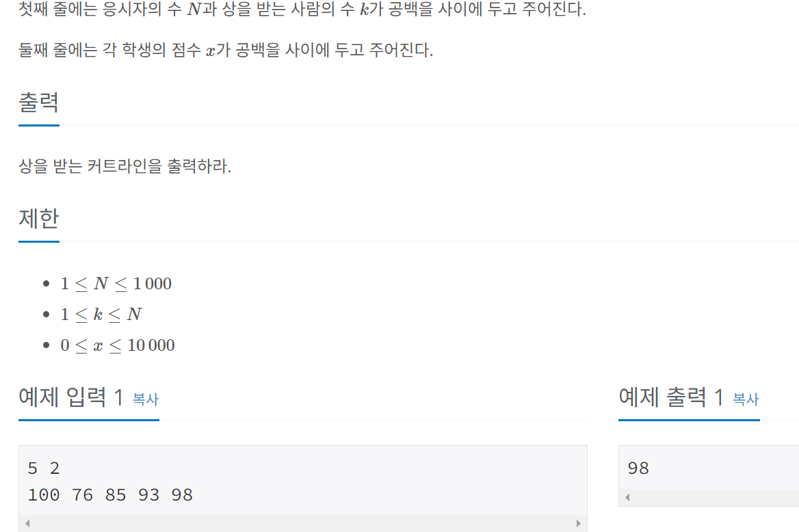
Task: Click the 복사 link next to 예제 입력 1
Action: (145, 399)
